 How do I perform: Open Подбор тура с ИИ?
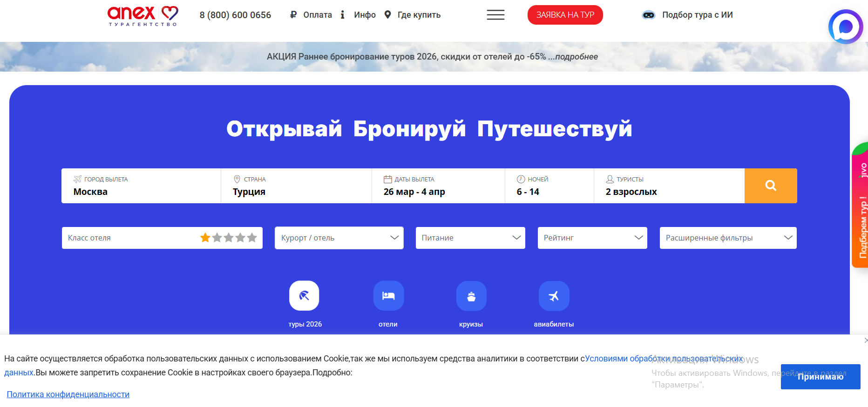click(698, 15)
